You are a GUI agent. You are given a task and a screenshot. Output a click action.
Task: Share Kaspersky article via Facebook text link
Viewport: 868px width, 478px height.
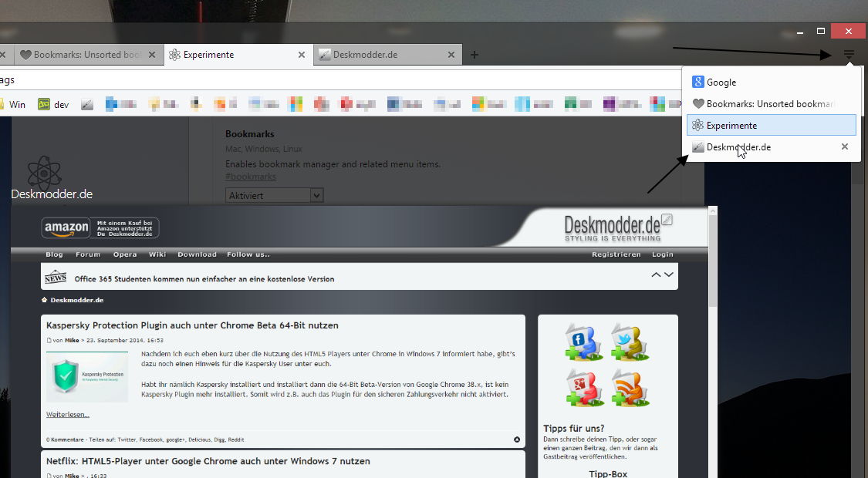151,439
